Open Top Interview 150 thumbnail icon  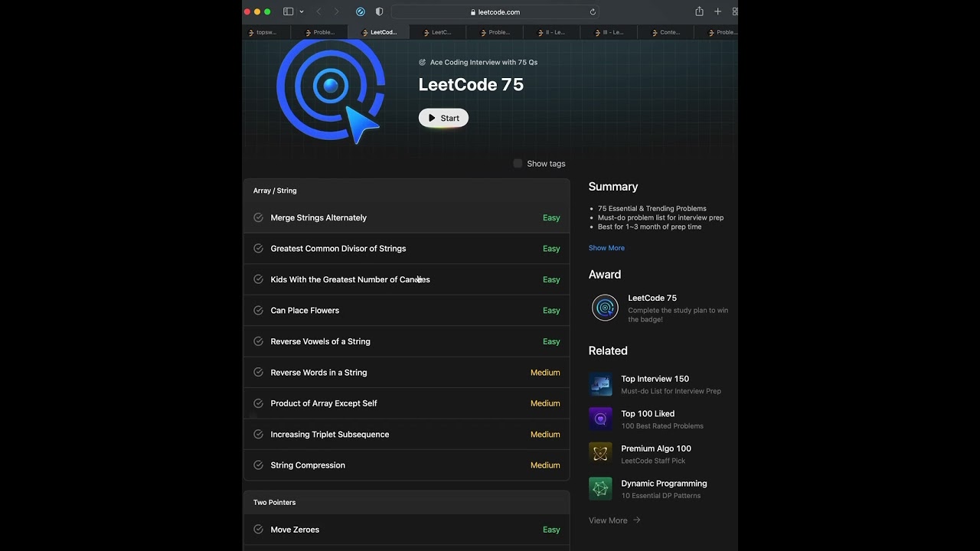[x=600, y=384]
